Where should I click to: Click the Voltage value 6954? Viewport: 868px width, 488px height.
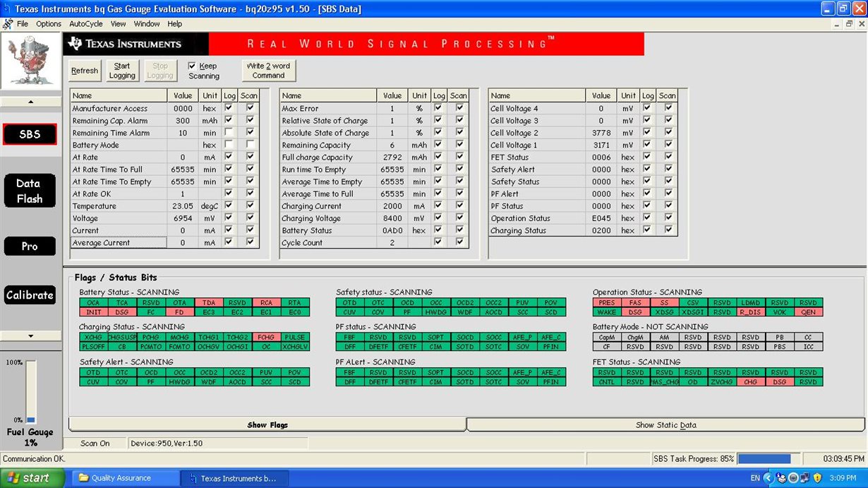183,218
